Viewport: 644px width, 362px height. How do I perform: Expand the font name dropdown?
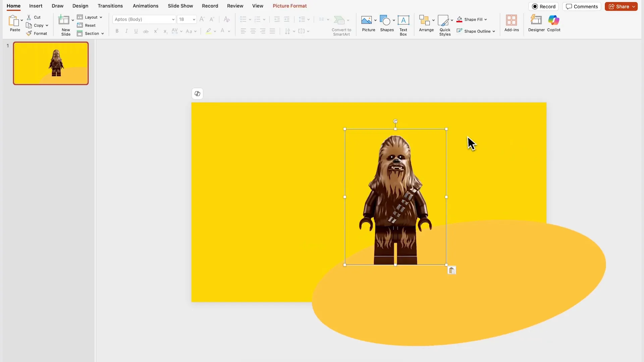coord(173,19)
